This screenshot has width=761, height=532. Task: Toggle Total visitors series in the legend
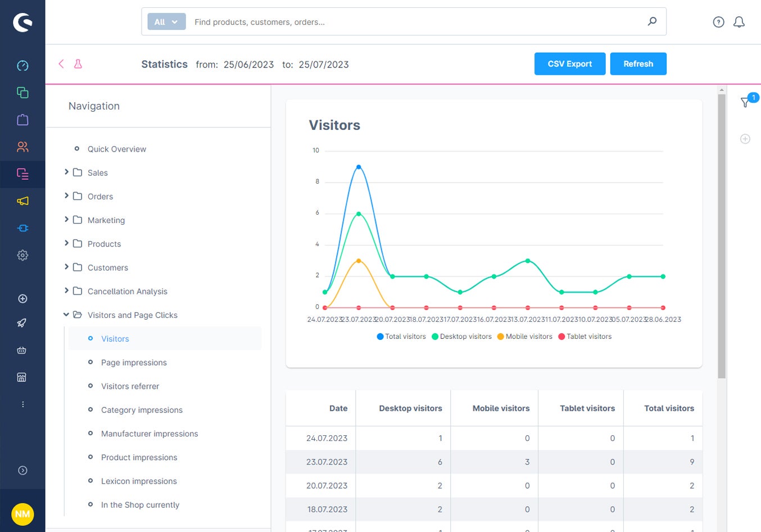[x=401, y=337]
